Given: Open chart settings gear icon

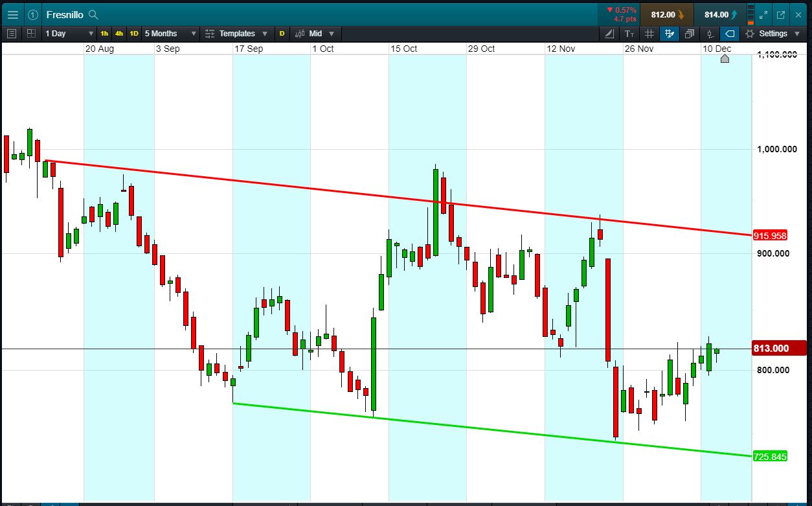Looking at the screenshot, I should coord(750,34).
